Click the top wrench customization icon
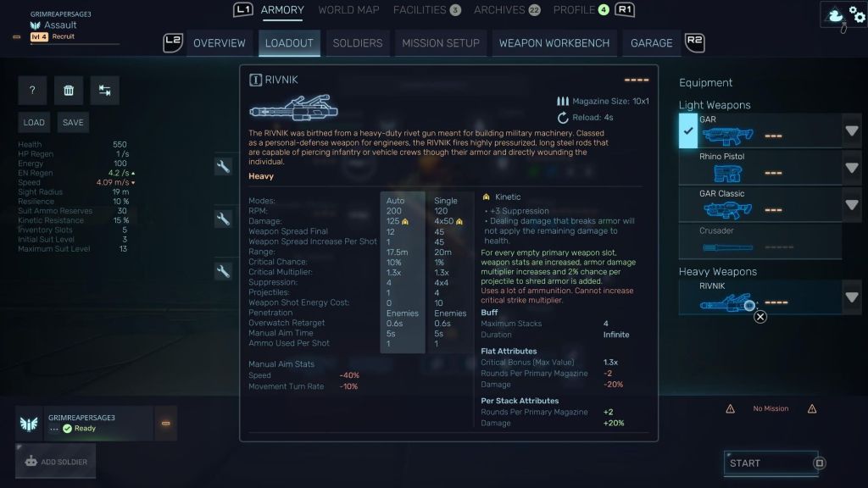Viewport: 868px width, 488px height. click(x=223, y=166)
